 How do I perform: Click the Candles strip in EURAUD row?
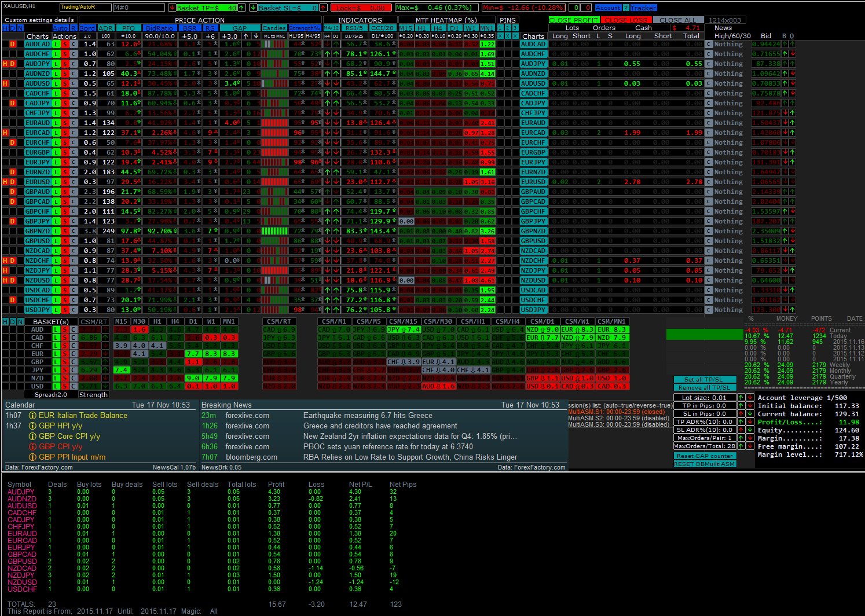click(274, 123)
